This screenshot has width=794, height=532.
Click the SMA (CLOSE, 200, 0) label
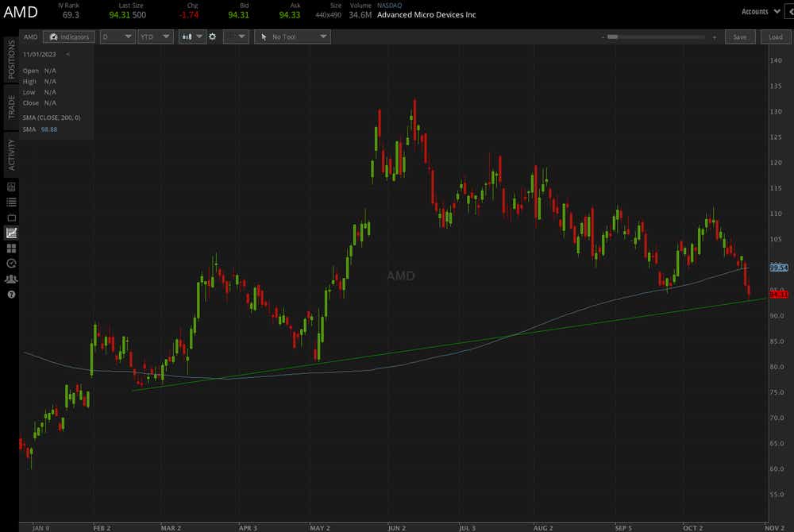click(x=51, y=118)
